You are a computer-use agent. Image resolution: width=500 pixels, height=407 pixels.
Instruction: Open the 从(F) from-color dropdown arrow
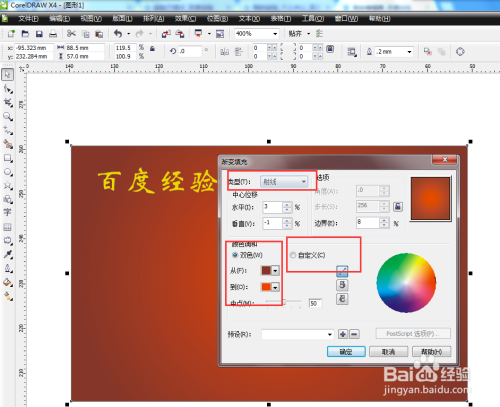point(275,271)
